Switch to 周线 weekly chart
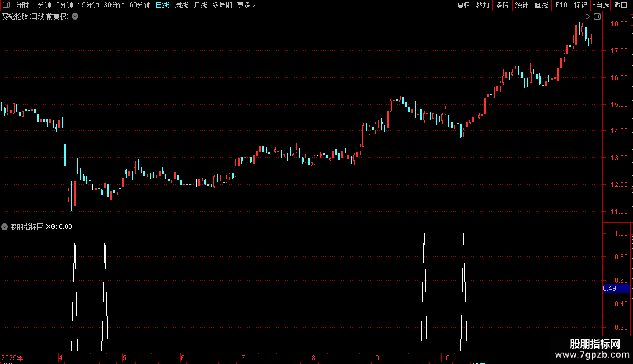This screenshot has width=633, height=364. point(181,5)
